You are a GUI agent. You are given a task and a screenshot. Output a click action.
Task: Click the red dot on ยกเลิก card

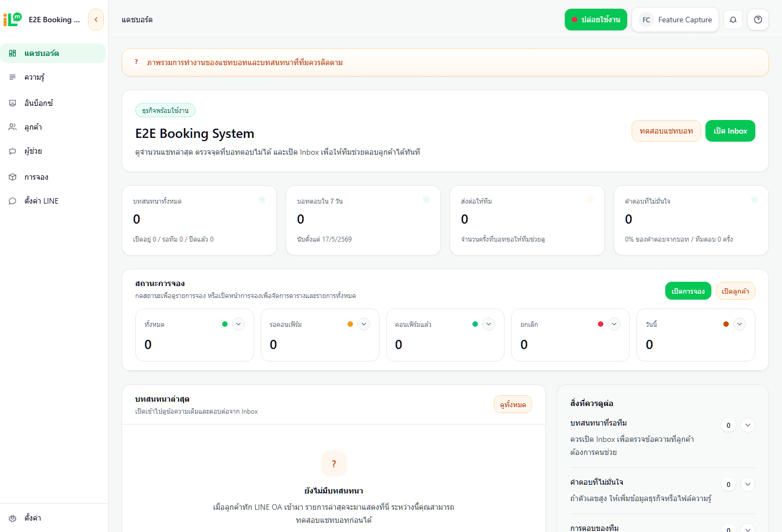point(601,324)
